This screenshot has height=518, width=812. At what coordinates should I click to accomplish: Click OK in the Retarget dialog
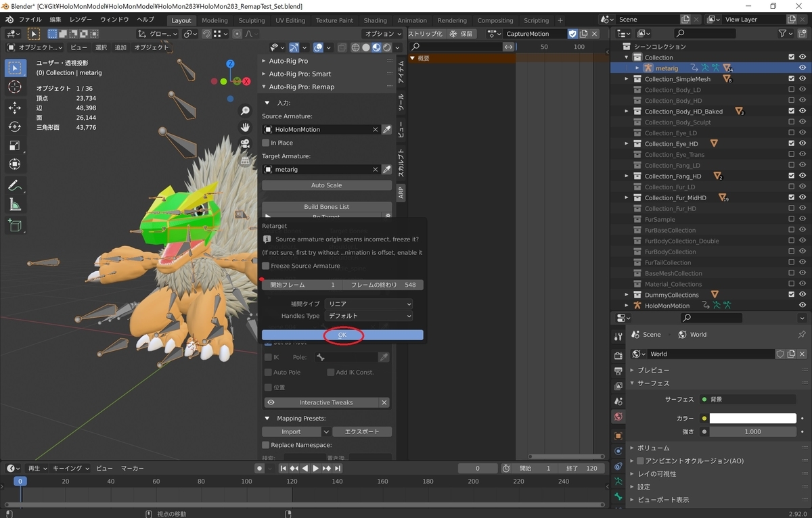[342, 335]
